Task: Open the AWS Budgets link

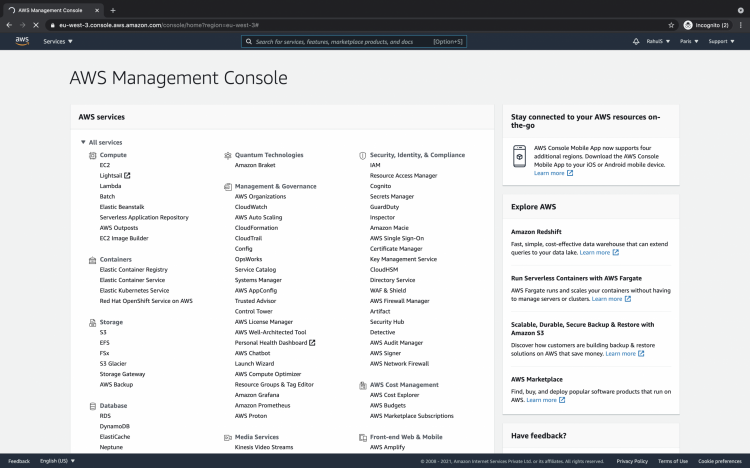Action: (388, 405)
